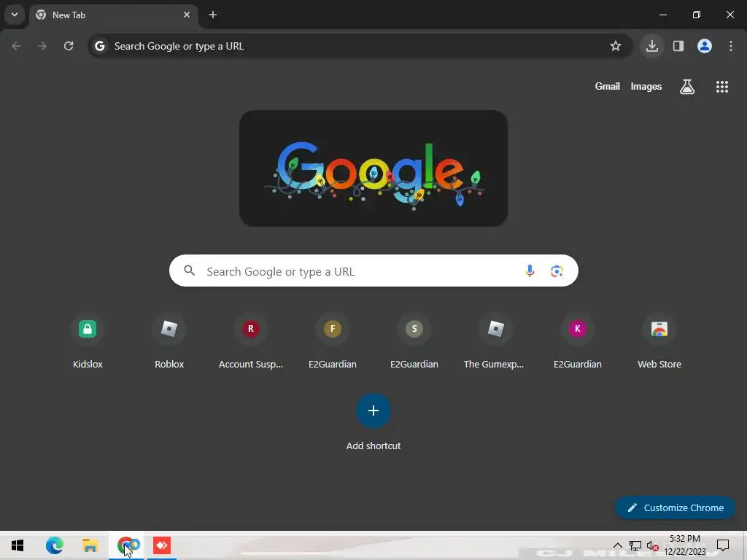Minimize the Chrome window
Screen dimensions: 747x560
662,15
